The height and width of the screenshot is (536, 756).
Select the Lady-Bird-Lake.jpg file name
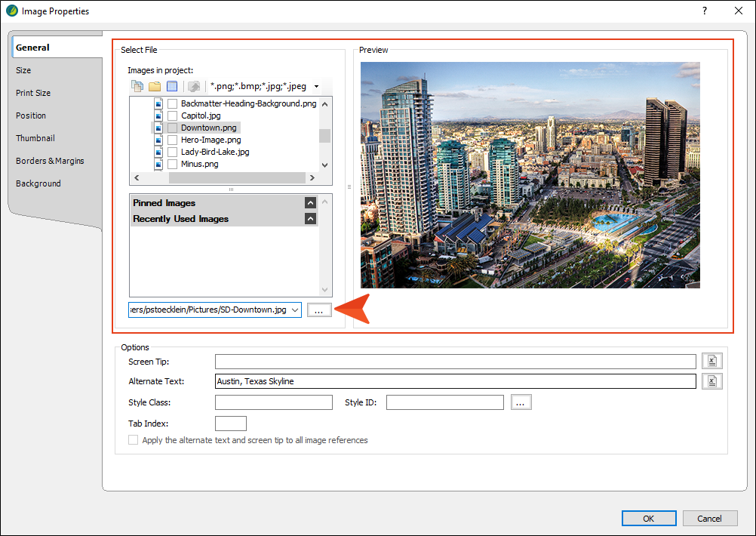pos(215,152)
